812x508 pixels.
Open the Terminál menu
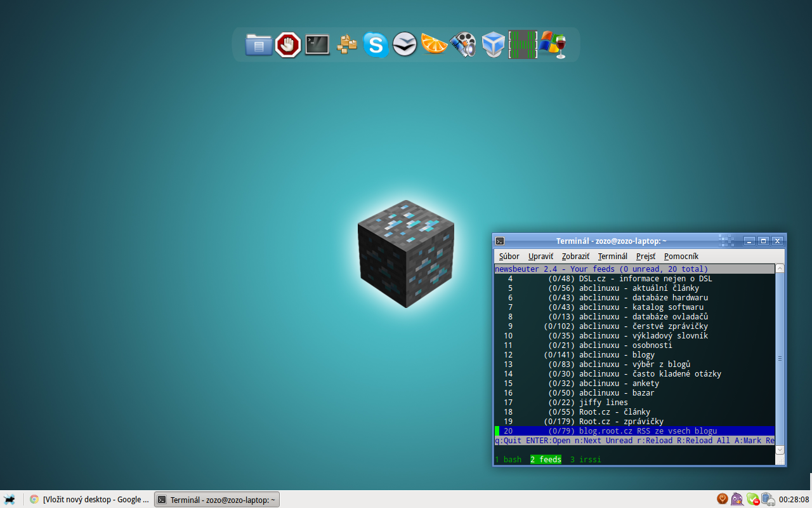point(612,257)
